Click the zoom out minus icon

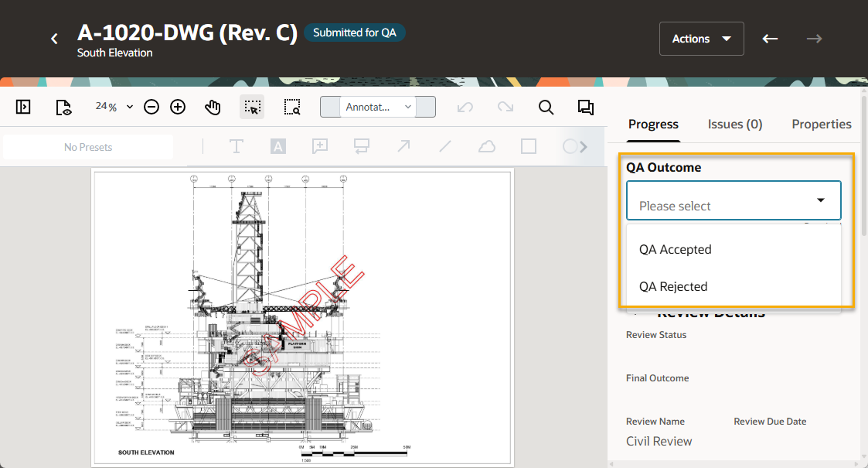151,108
